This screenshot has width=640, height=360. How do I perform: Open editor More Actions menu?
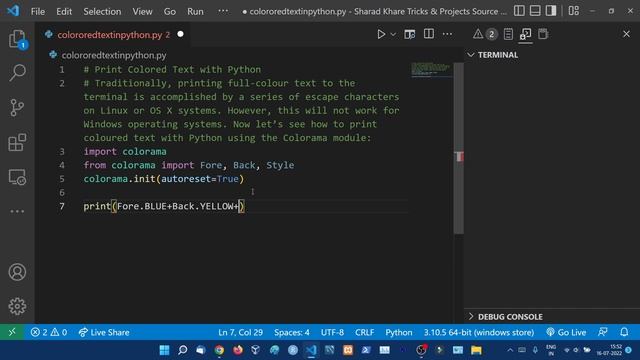click(447, 34)
